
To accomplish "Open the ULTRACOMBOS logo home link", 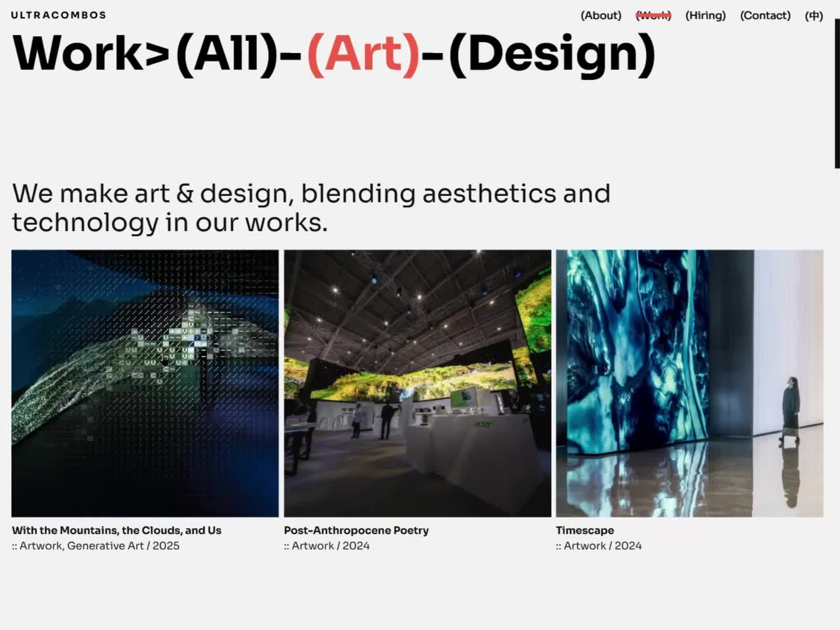I will [x=58, y=15].
